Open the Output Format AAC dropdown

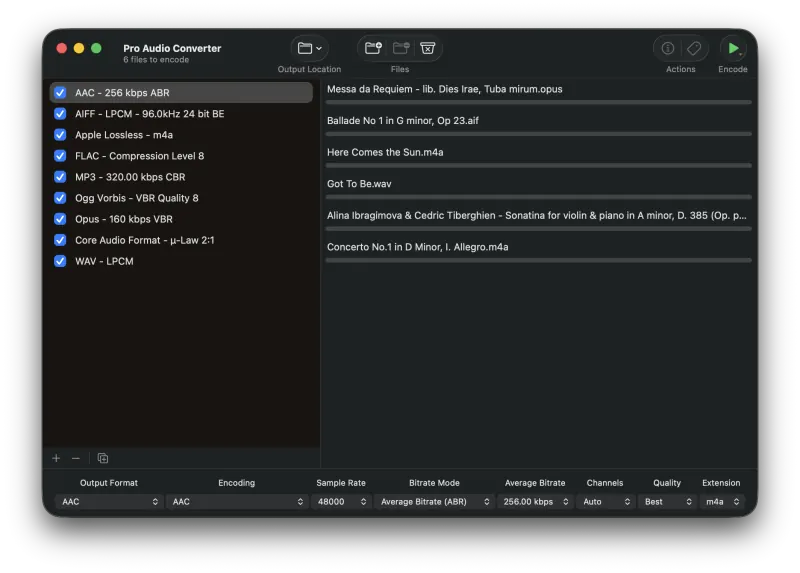click(x=109, y=502)
